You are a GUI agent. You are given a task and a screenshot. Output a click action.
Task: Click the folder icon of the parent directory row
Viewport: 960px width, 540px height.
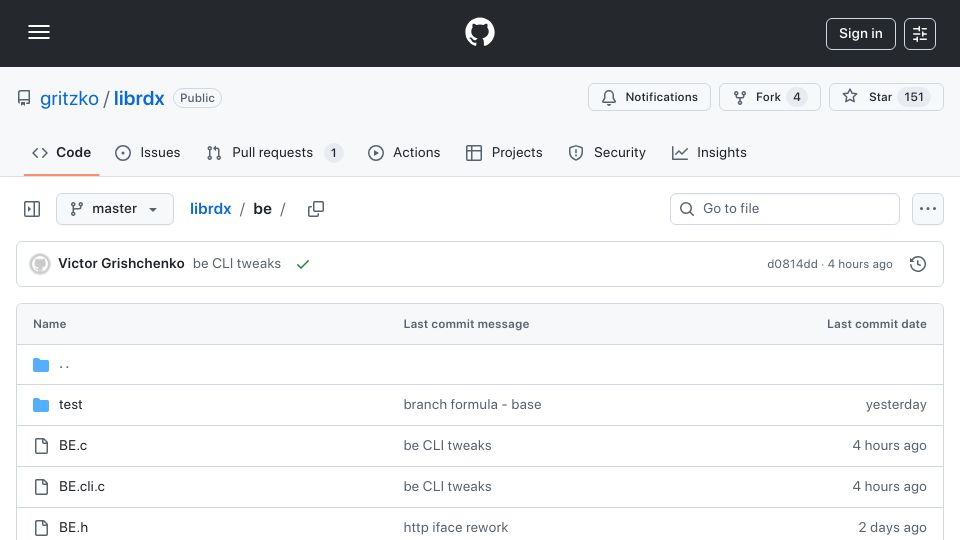pyautogui.click(x=41, y=365)
